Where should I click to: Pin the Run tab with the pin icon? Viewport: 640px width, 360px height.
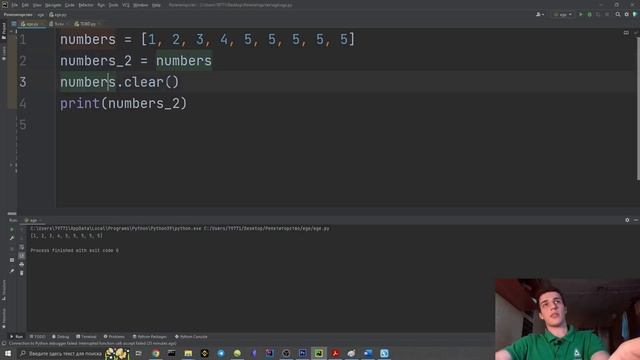(x=12, y=271)
